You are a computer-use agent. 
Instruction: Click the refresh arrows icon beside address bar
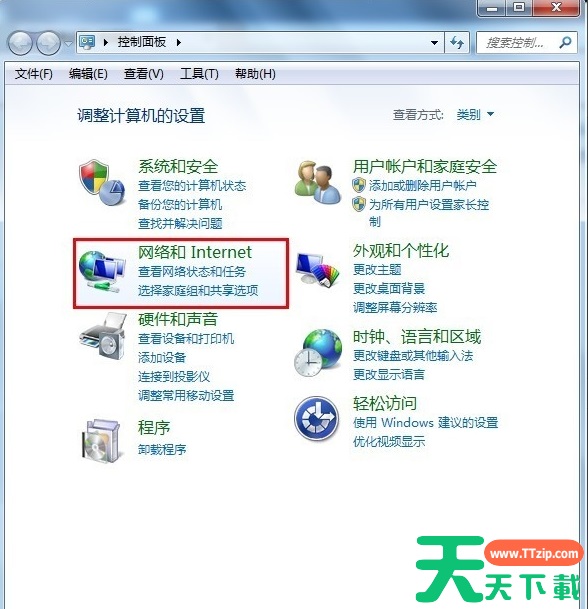pos(457,42)
